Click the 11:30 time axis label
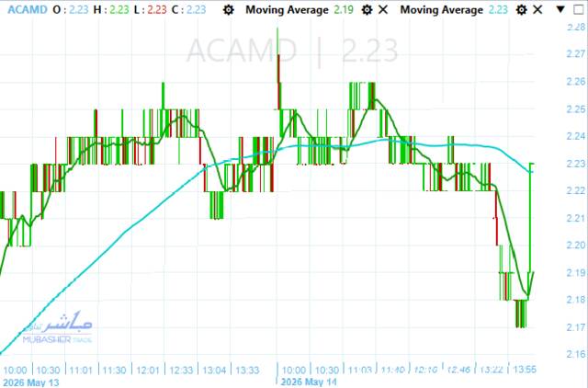Viewport: 588px width, 388px height. click(114, 371)
